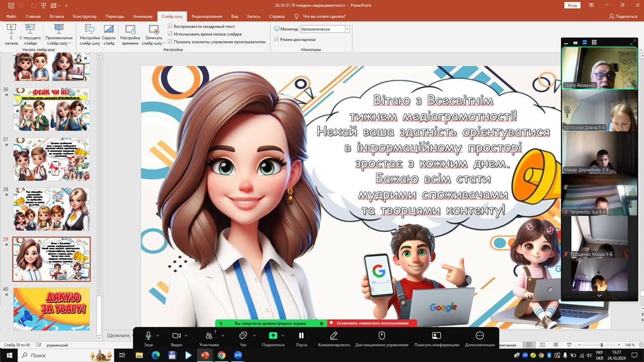Start slideshow from current slide (С текущего слайда)
This screenshot has height=362, width=644.
(x=30, y=34)
